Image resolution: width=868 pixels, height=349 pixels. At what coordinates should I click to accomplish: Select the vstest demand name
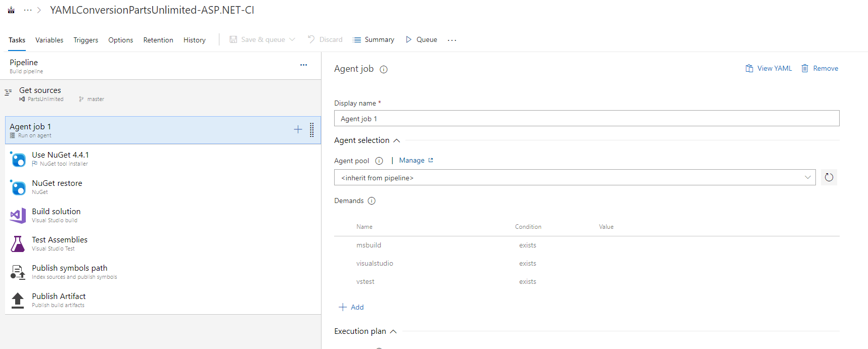pos(365,281)
